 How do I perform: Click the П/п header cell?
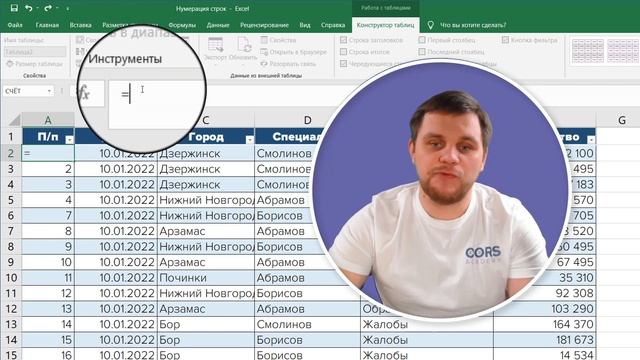pyautogui.click(x=48, y=137)
